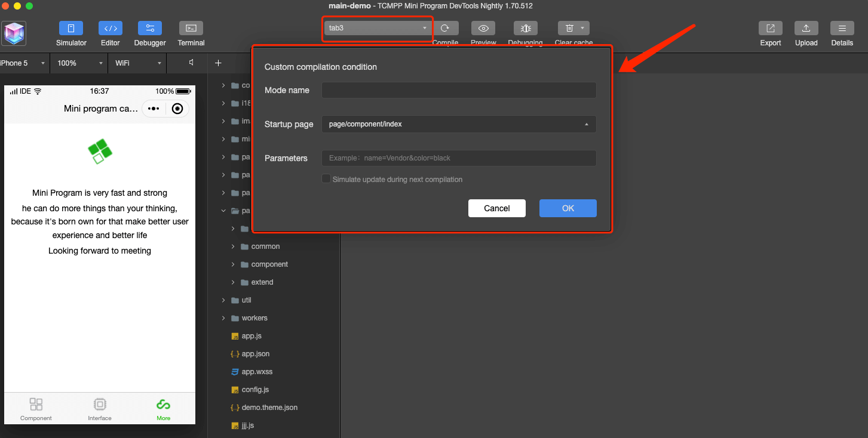The image size is (868, 438).
Task: Start remote Debugging with bug icon
Action: pos(526,28)
